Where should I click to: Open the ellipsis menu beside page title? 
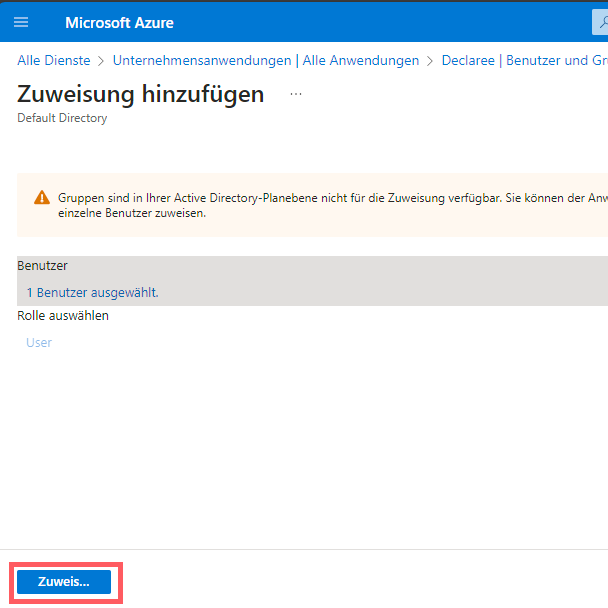295,94
